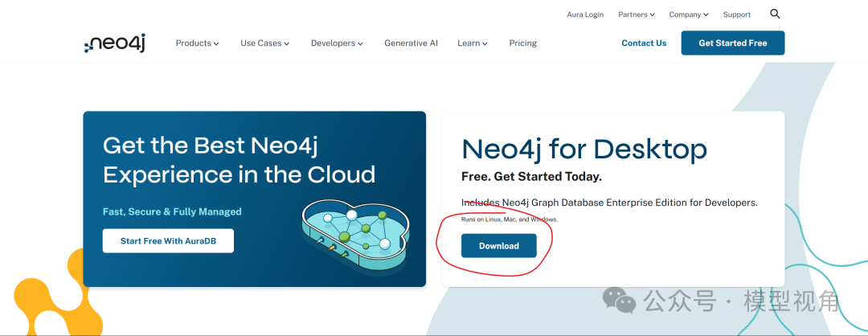Click the 'Neo4j for Desktop' heading
The height and width of the screenshot is (336, 868).
tap(584, 149)
